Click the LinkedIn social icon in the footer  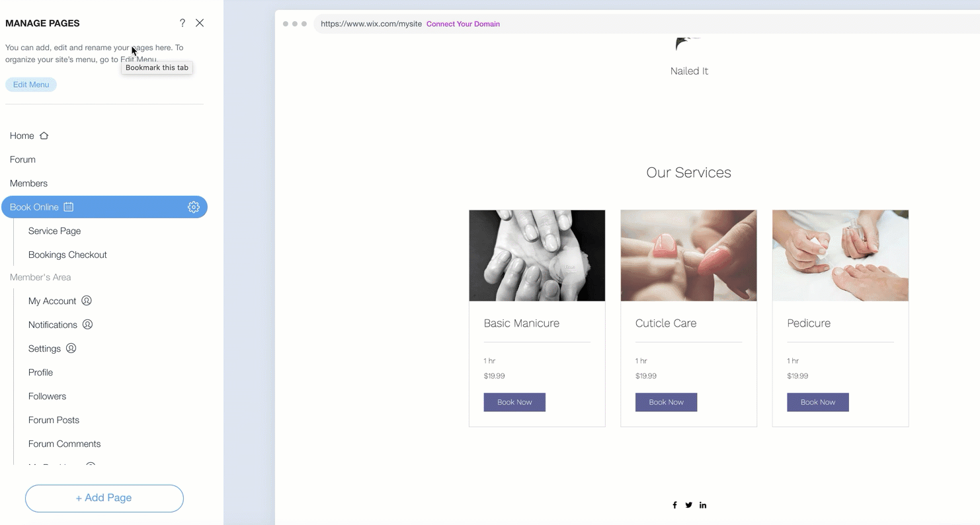point(703,505)
